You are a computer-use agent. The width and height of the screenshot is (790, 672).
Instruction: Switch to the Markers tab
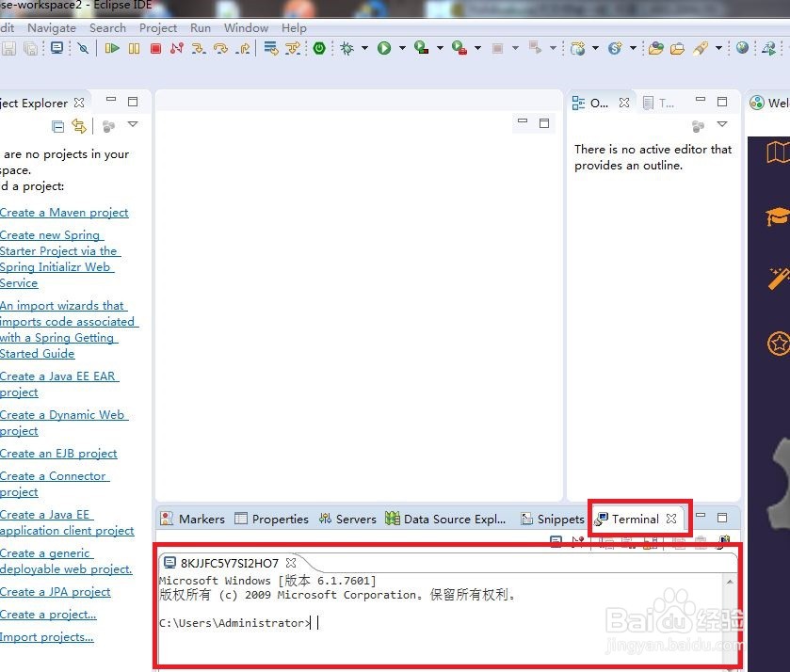[192, 519]
